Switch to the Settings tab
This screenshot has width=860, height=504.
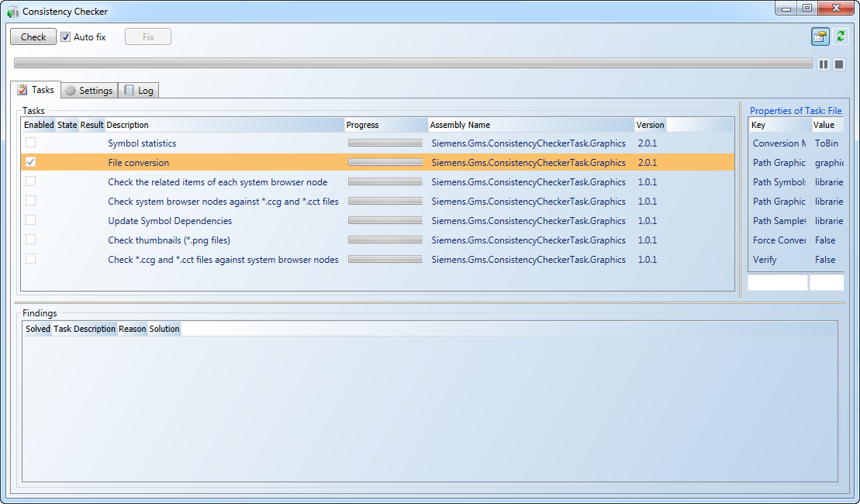coord(89,91)
